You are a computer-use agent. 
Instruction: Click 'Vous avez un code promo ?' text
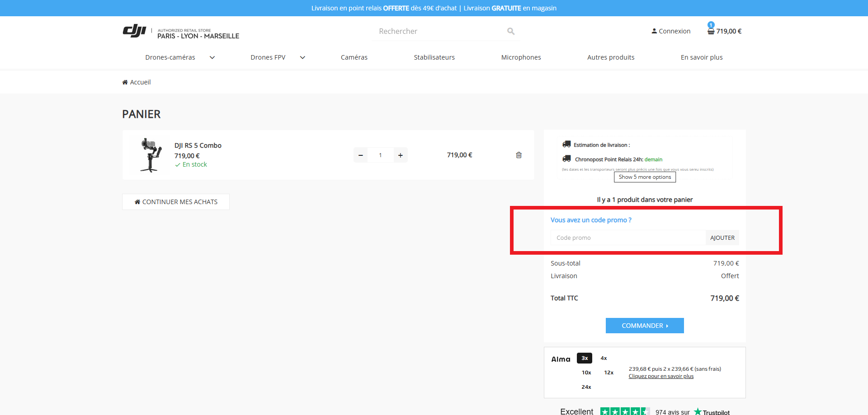pos(591,220)
